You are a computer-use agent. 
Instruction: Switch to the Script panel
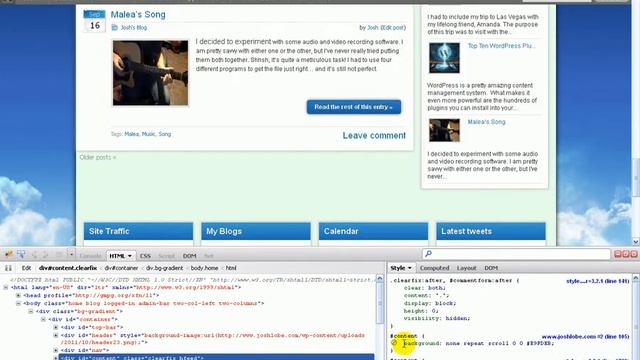(x=167, y=256)
